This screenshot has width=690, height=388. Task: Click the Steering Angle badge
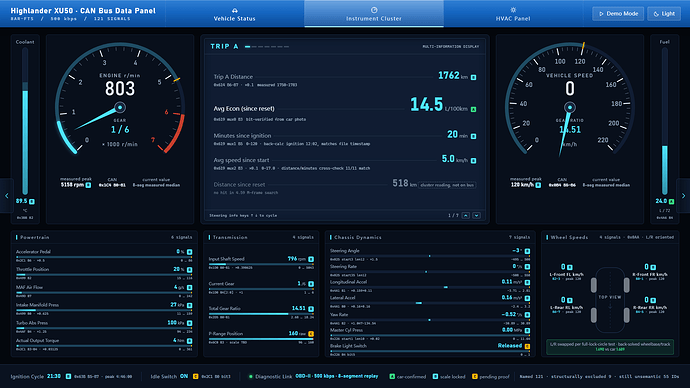[527, 251]
